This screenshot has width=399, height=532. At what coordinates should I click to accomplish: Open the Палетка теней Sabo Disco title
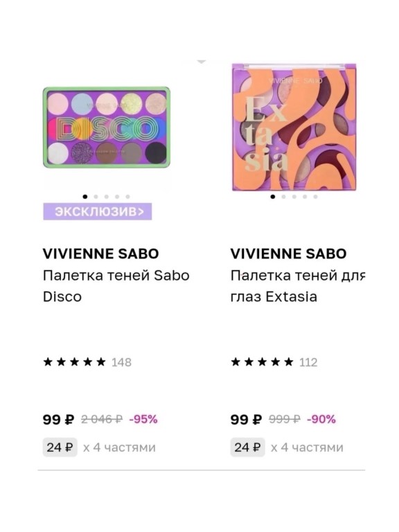(x=116, y=286)
